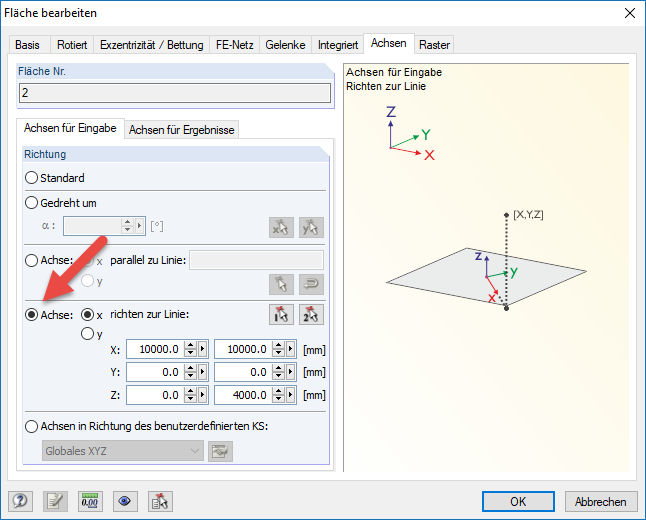Click the Abbrechen button
This screenshot has height=520, width=646.
pyautogui.click(x=600, y=501)
